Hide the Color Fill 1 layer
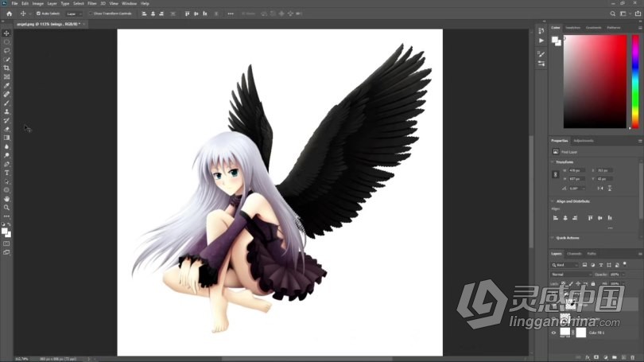This screenshot has width=644, height=362. pyautogui.click(x=553, y=333)
